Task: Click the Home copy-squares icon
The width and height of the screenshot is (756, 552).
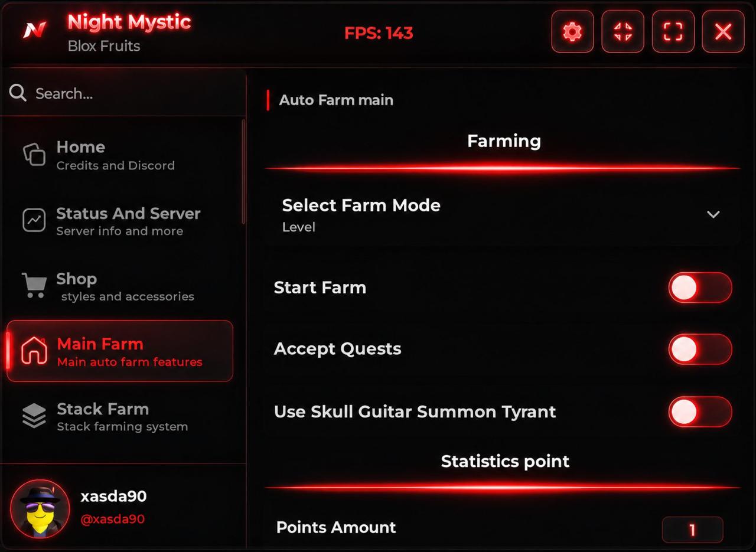Action: [34, 155]
